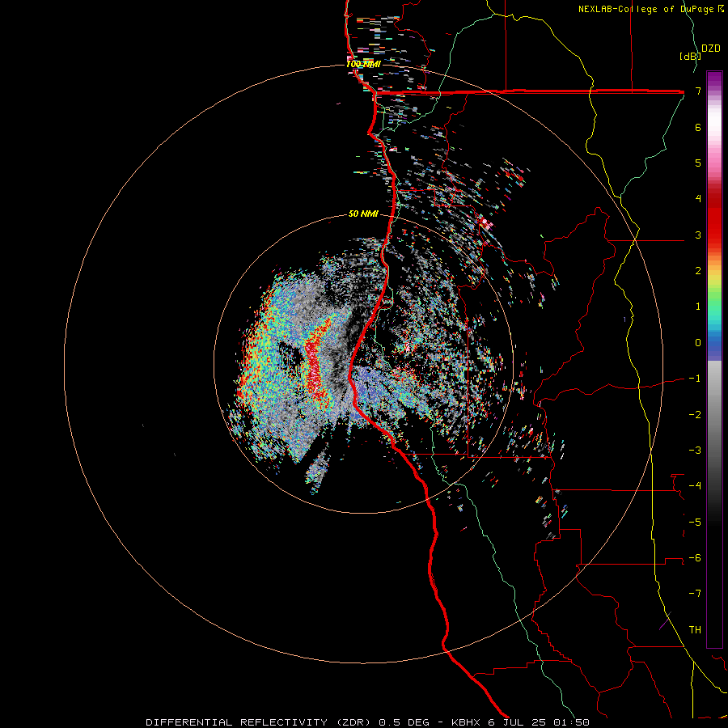Screen dimensions: 728x728
Task: Click the -4 value on color scale
Action: coord(695,486)
